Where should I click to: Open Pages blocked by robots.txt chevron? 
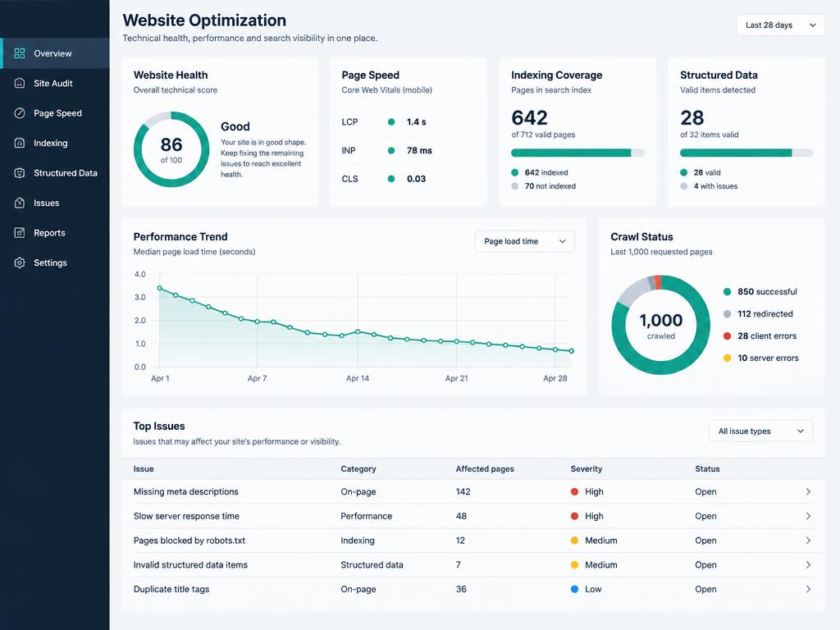click(808, 541)
